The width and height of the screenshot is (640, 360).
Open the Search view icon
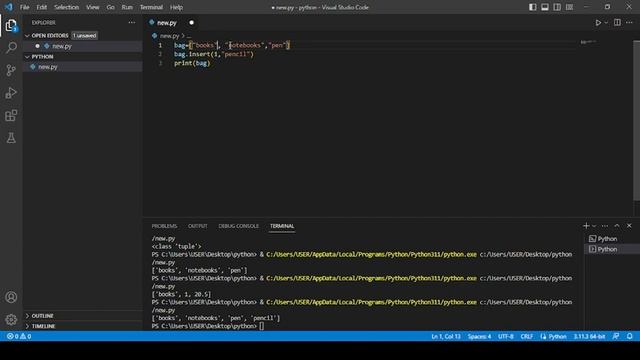[x=11, y=47]
